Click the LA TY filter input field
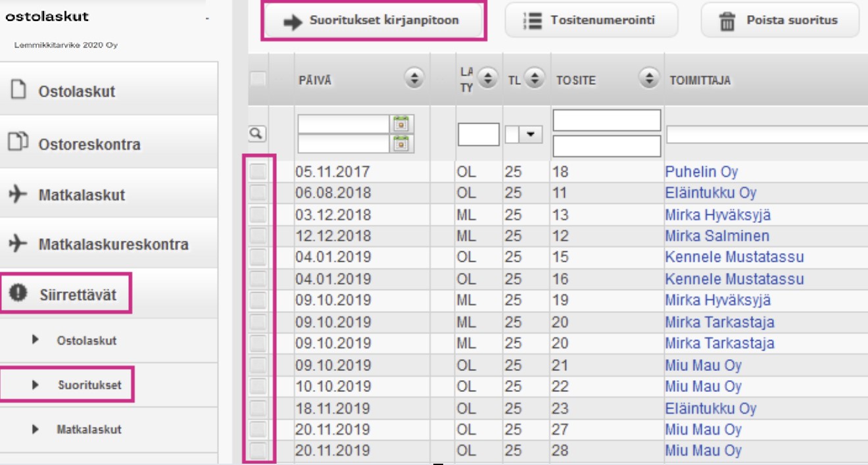 click(x=479, y=135)
